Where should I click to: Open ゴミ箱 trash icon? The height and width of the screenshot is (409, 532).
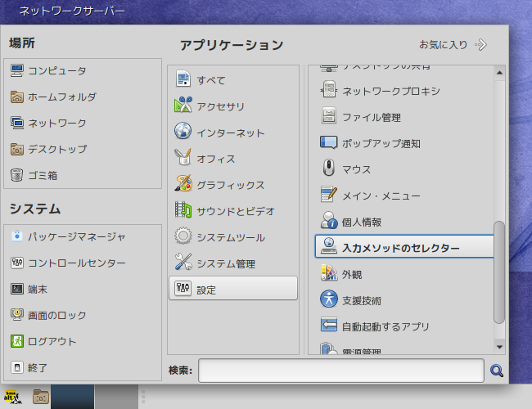(x=17, y=175)
